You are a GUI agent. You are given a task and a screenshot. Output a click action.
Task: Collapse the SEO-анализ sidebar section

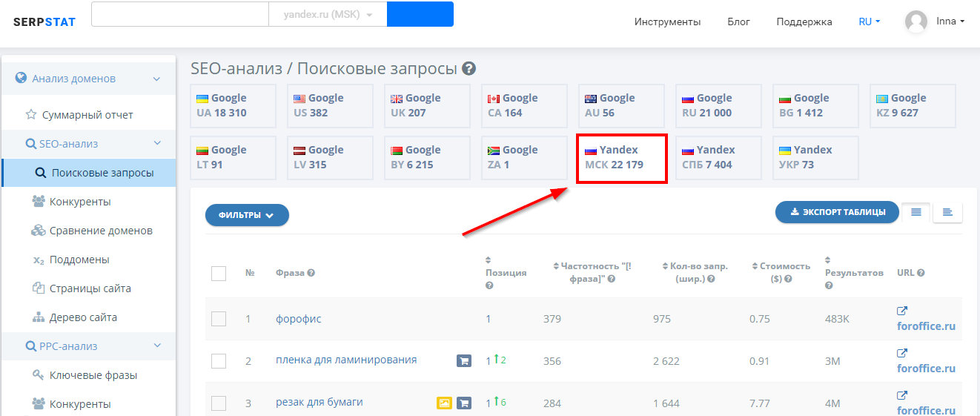click(156, 143)
